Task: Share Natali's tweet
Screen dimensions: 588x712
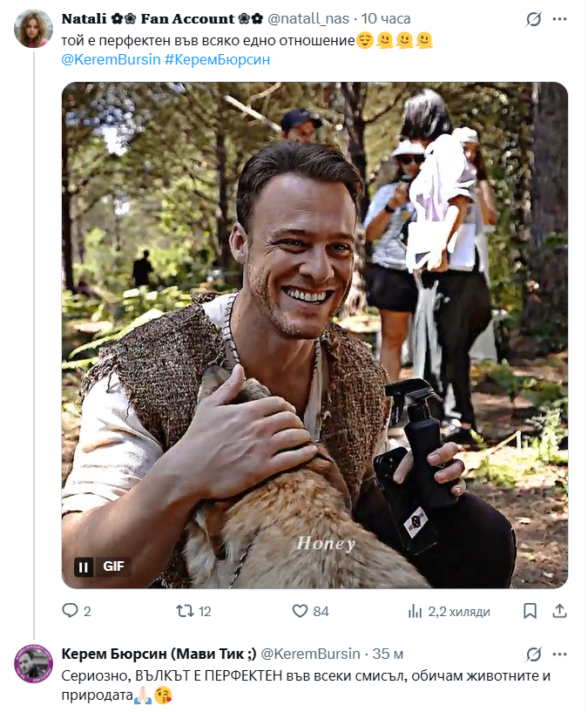Action: tap(560, 611)
